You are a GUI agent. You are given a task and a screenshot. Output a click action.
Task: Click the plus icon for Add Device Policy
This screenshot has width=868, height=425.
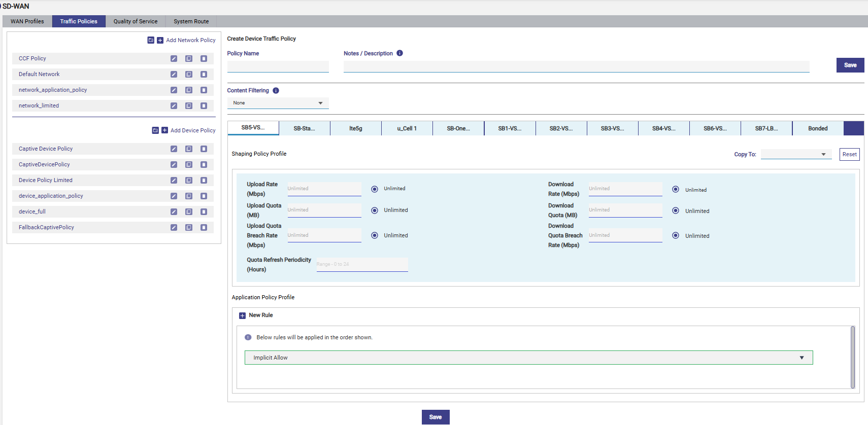click(164, 131)
